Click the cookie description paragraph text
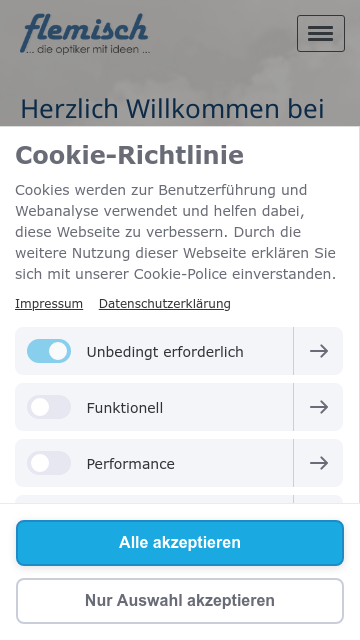 [x=176, y=232]
